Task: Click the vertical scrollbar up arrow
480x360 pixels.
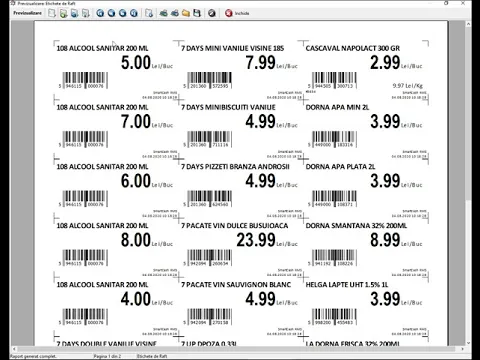Action: click(x=468, y=24)
